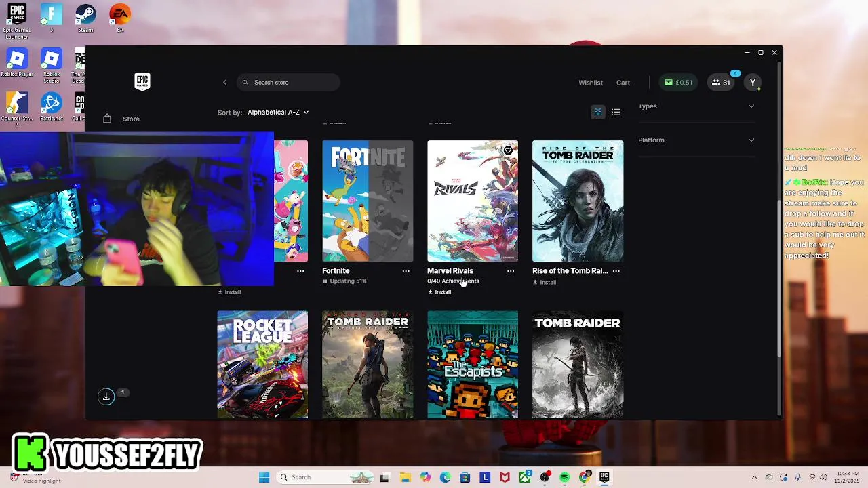Viewport: 868px width, 488px height.
Task: Click the Marvel Rivals wishlist heart icon
Action: [x=508, y=150]
